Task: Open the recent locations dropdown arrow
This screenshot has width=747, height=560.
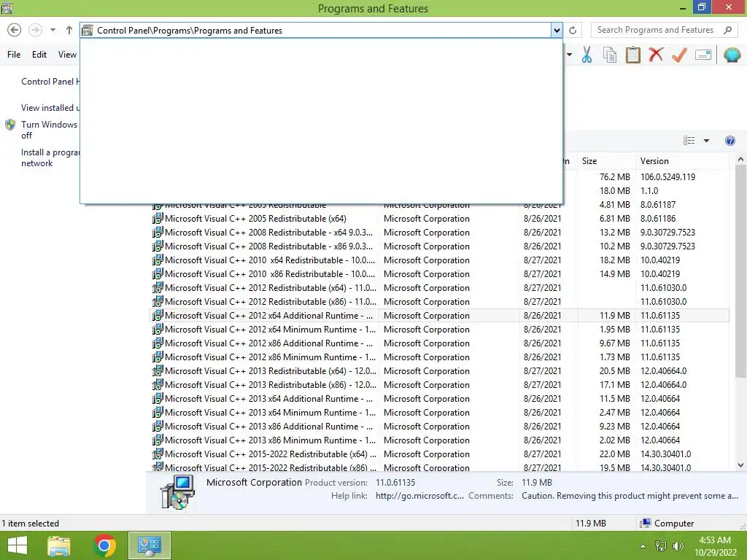Action: (x=53, y=30)
